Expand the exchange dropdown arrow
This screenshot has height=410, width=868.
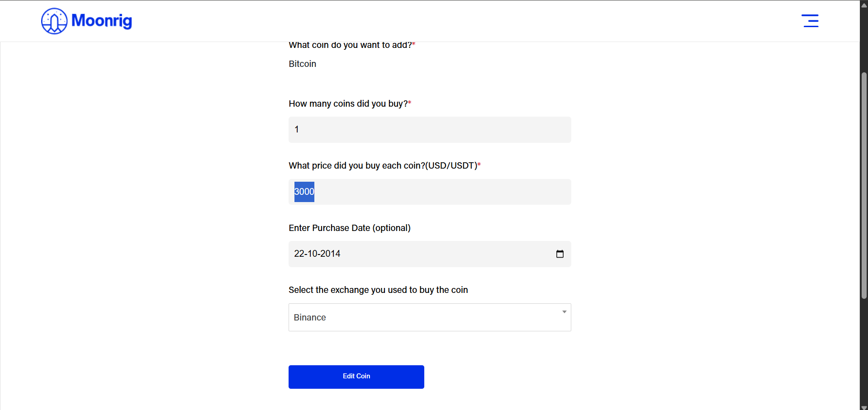tap(564, 312)
